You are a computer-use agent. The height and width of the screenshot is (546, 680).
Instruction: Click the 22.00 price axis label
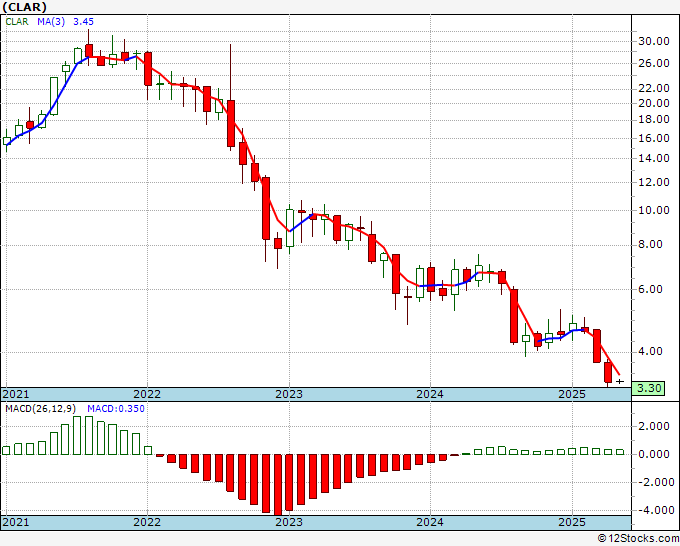coord(654,88)
